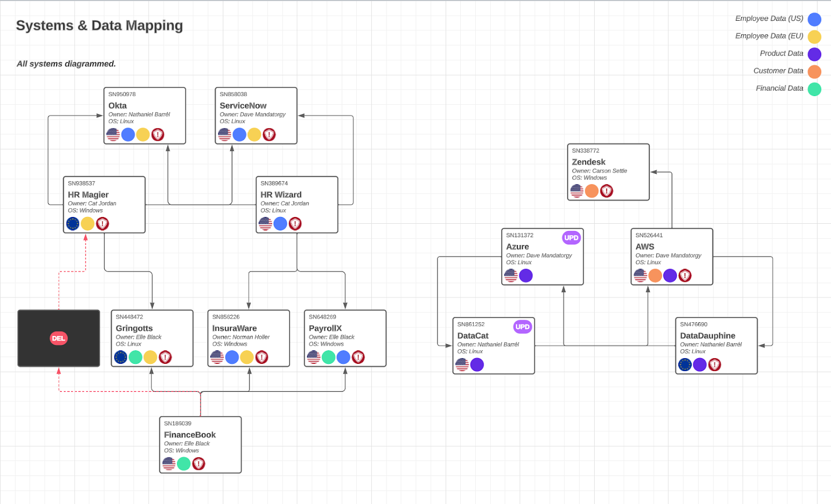Click 'Owner: Carson Settle' text
The image size is (831, 504).
pyautogui.click(x=599, y=171)
